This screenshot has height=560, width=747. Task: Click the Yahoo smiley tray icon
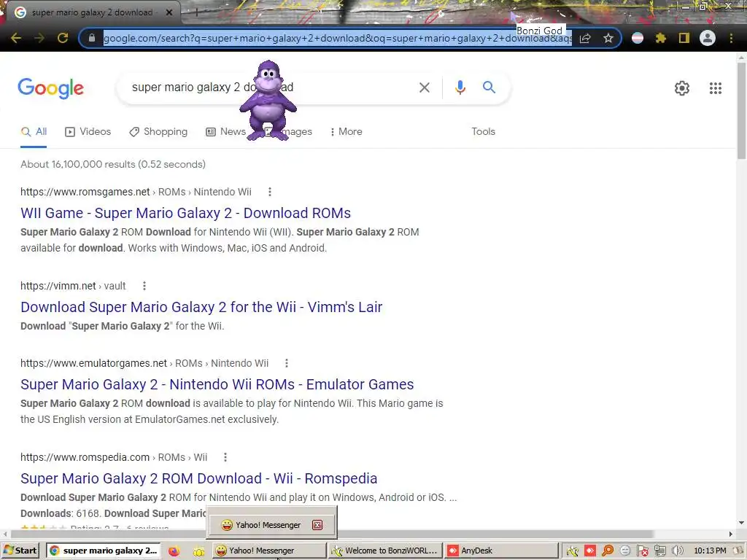click(625, 551)
